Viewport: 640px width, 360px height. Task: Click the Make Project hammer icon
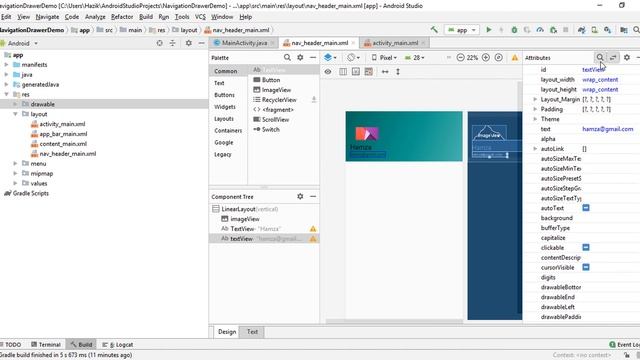click(x=434, y=30)
